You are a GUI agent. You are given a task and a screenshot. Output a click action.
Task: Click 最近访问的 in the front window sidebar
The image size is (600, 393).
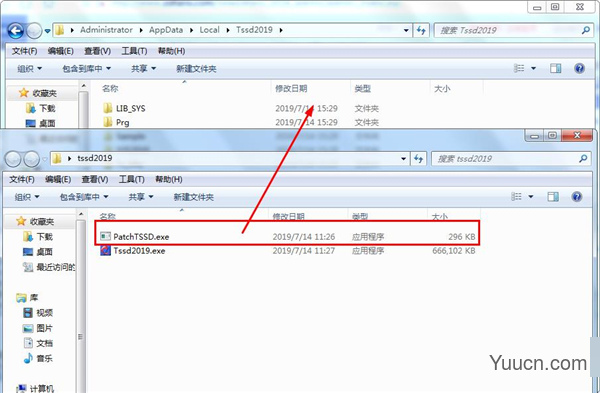49,267
